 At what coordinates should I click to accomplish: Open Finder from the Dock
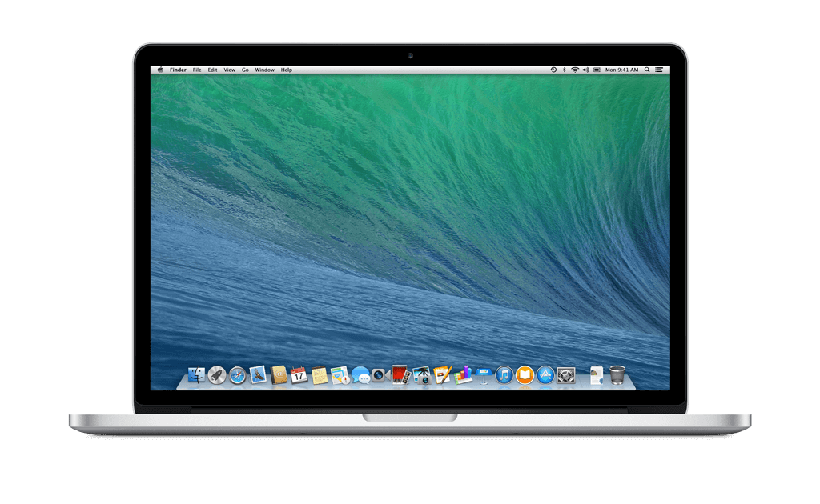197,375
